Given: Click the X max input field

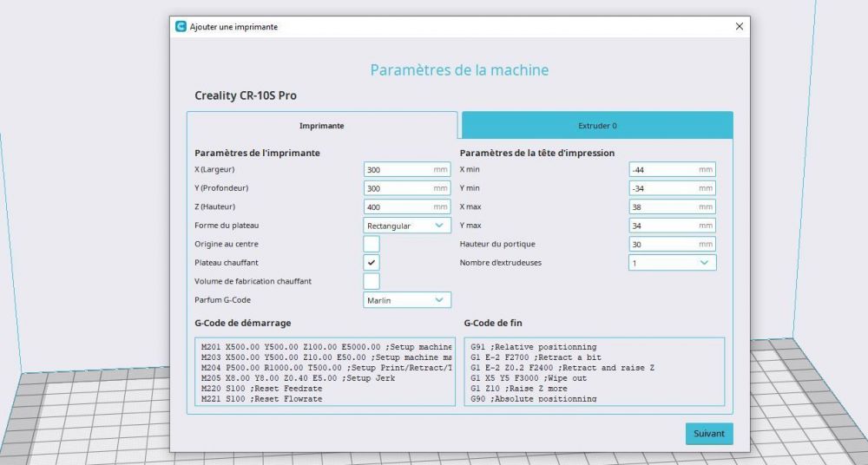Looking at the screenshot, I should click(x=672, y=206).
